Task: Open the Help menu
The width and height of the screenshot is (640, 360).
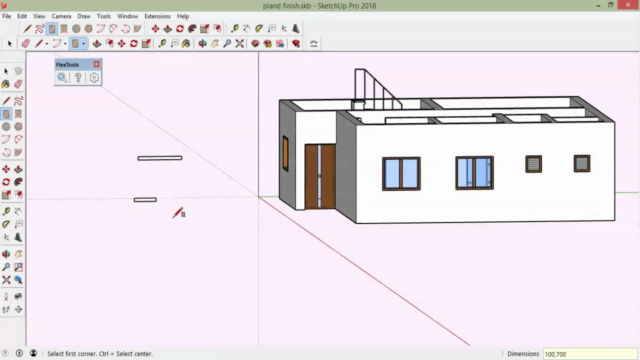Action: tap(183, 16)
